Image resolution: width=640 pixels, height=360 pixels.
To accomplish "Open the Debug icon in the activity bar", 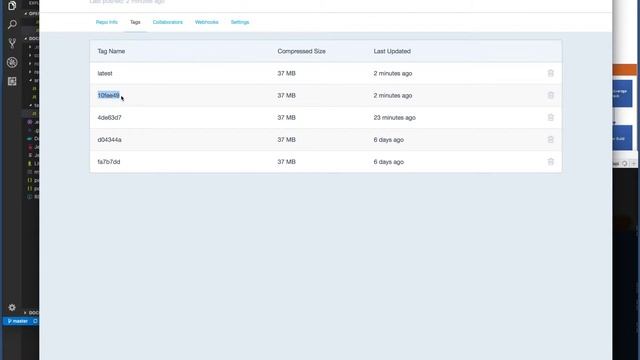I will (x=12, y=62).
